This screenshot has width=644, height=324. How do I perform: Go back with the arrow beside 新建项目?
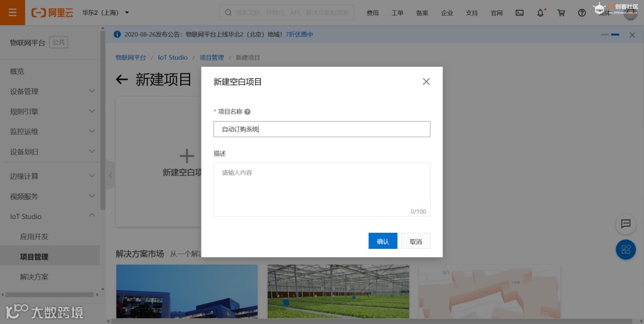[x=122, y=79]
